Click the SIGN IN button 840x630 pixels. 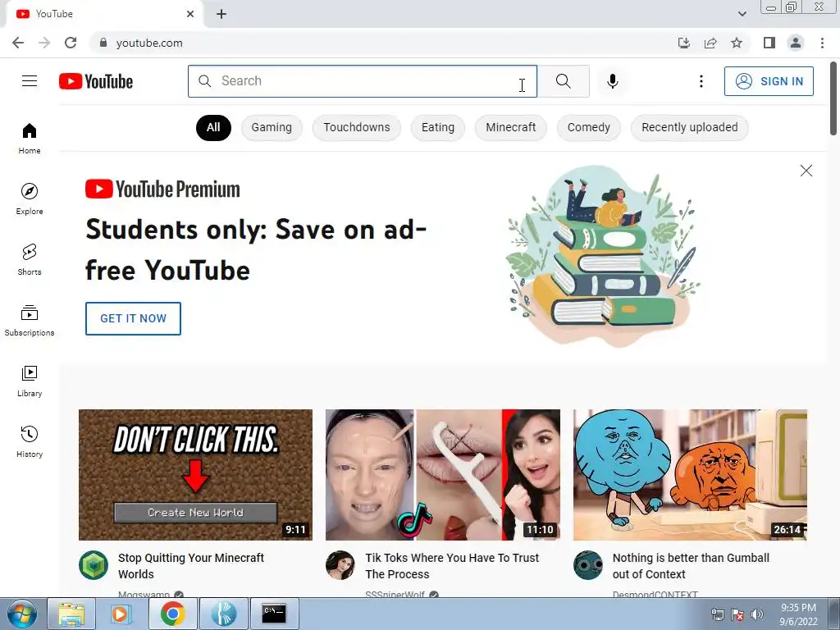pyautogui.click(x=769, y=81)
